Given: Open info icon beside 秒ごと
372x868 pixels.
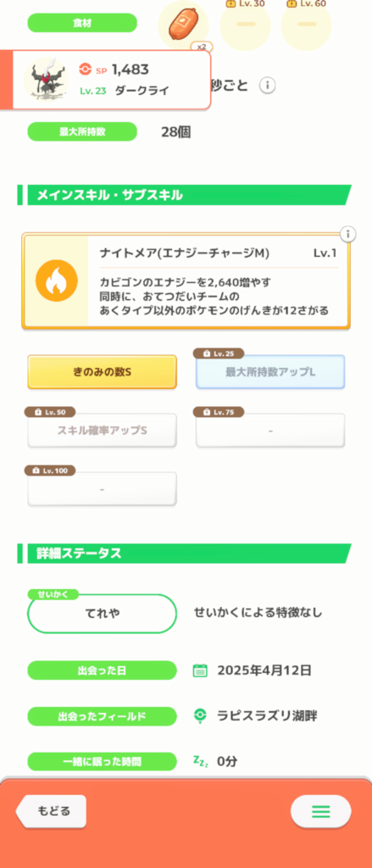Looking at the screenshot, I should coord(268,86).
